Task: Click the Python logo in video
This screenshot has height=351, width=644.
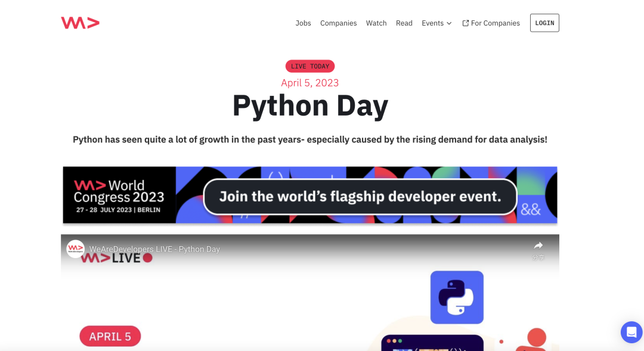Action: (x=457, y=297)
